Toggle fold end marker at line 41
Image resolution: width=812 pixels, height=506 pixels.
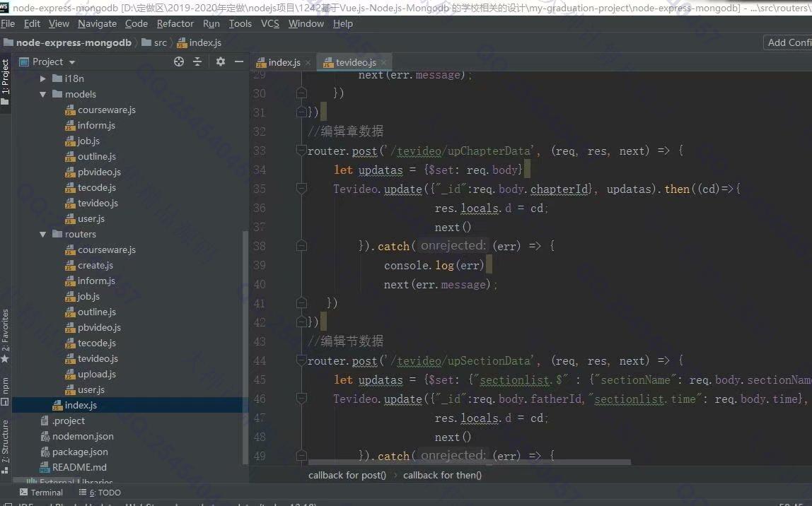[301, 303]
